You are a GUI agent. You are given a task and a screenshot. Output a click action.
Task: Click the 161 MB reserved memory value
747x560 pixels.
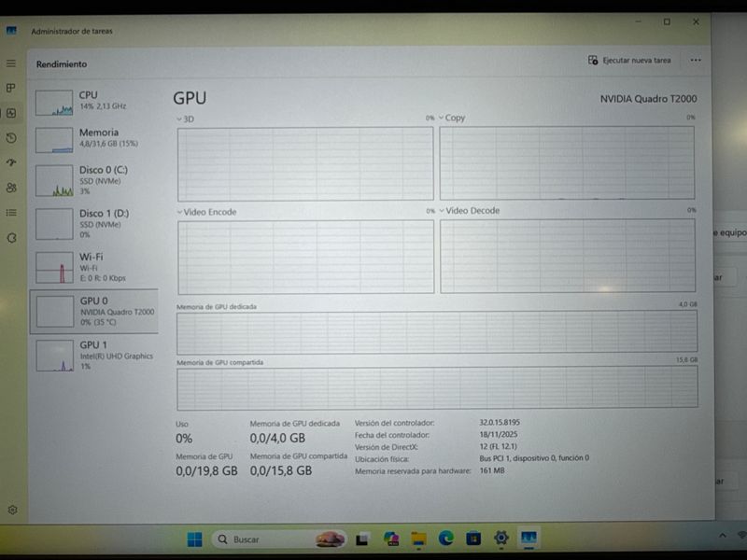coord(492,470)
